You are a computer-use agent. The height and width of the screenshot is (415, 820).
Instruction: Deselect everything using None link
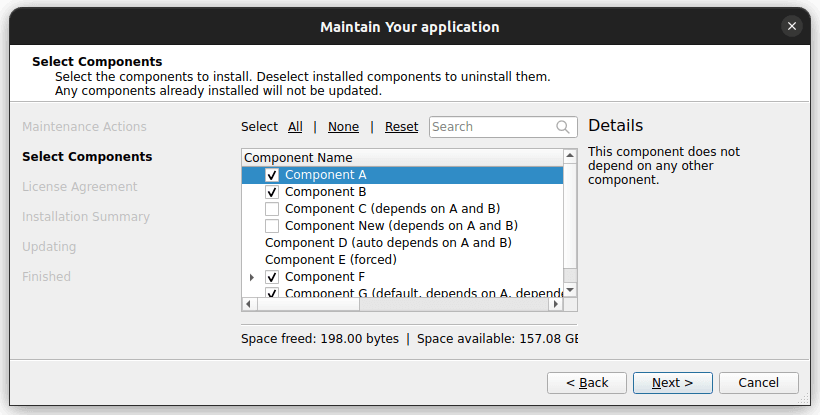tap(343, 127)
